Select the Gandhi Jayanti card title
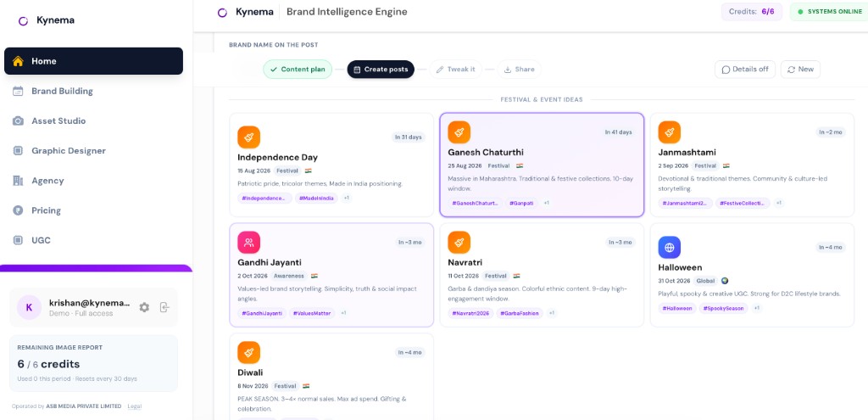 click(270, 263)
